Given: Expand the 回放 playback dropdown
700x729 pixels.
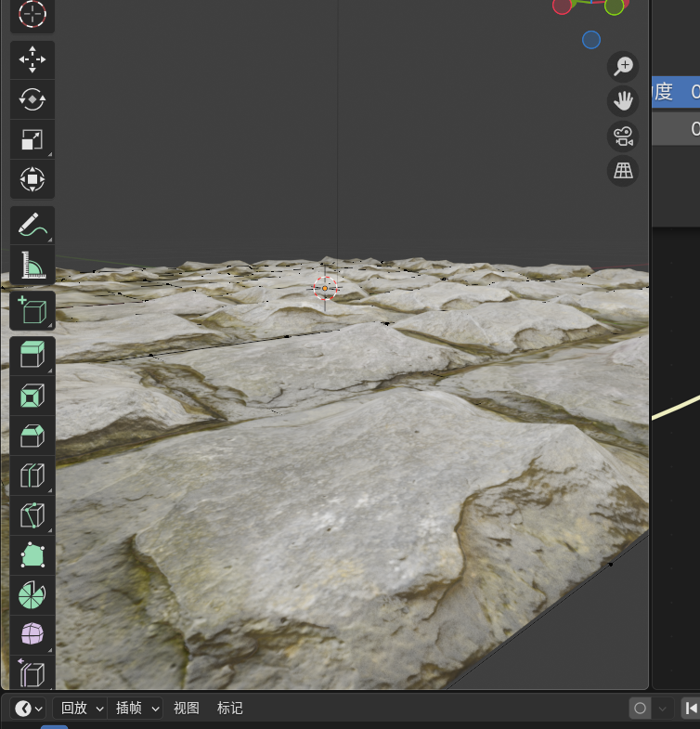Looking at the screenshot, I should coord(82,709).
